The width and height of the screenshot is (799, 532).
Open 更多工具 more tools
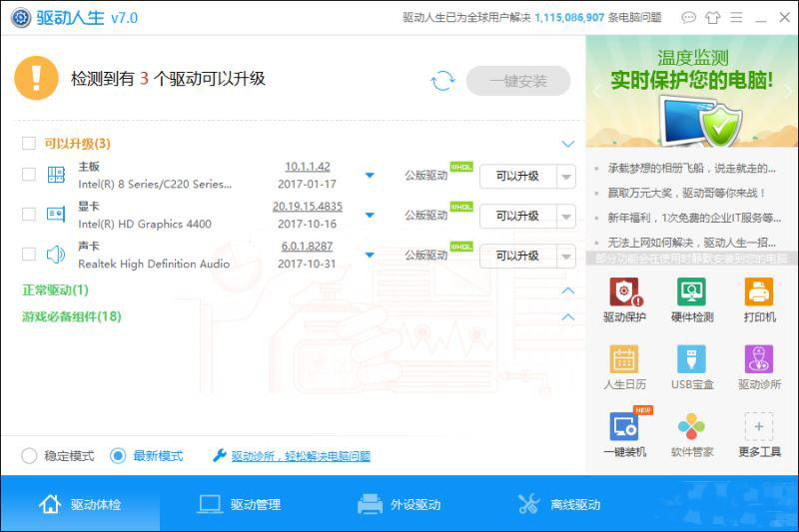tap(759, 434)
